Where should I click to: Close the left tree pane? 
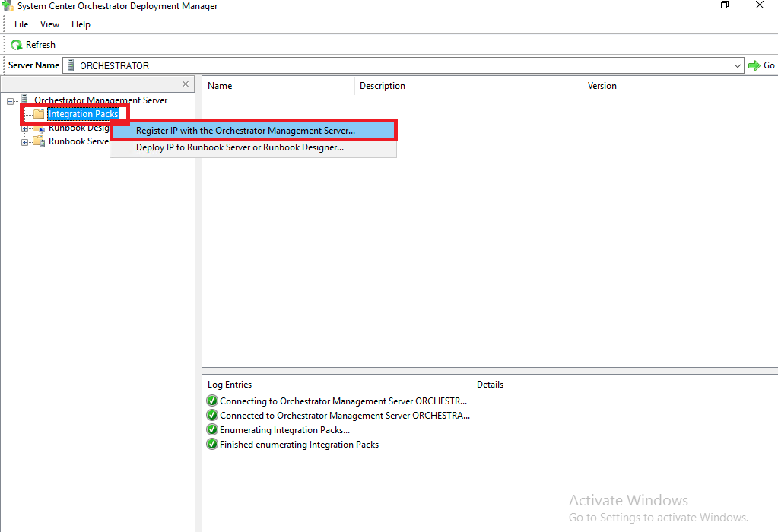coord(186,84)
